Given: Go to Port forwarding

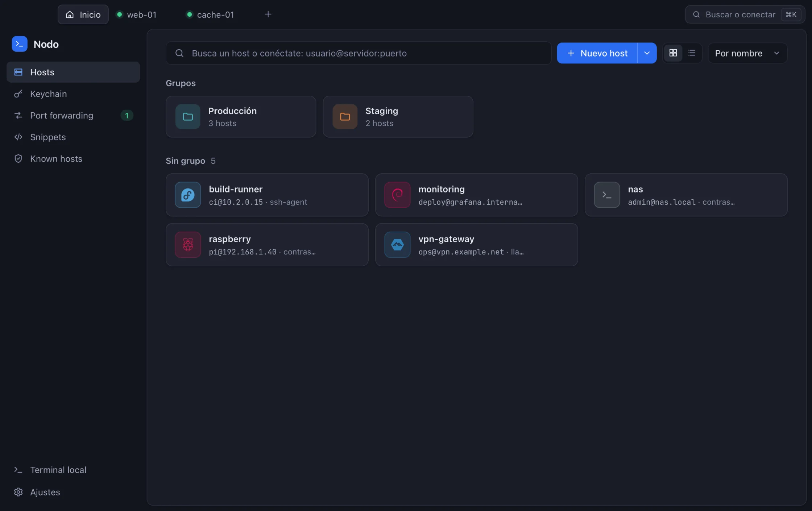Looking at the screenshot, I should tap(73, 115).
